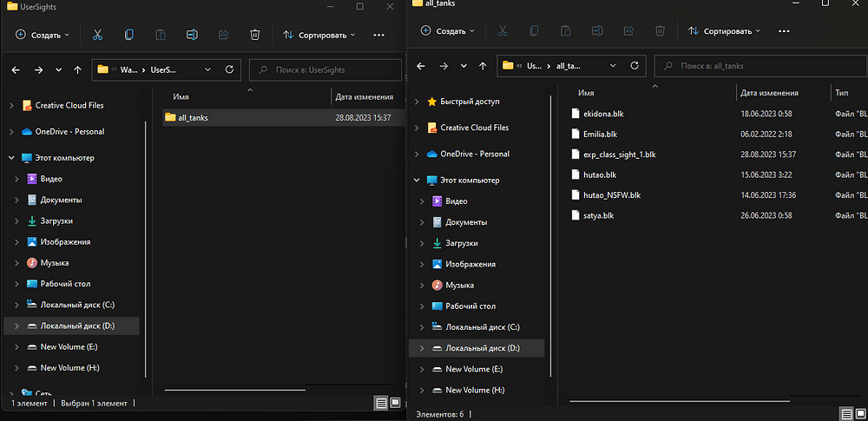Select the all_tanks folder in file list
The width and height of the screenshot is (868, 421).
point(193,117)
